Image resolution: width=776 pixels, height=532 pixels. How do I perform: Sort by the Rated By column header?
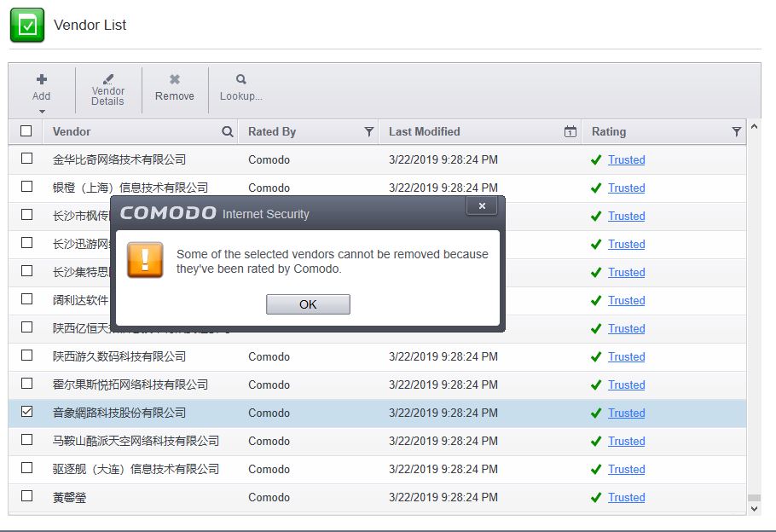(272, 131)
